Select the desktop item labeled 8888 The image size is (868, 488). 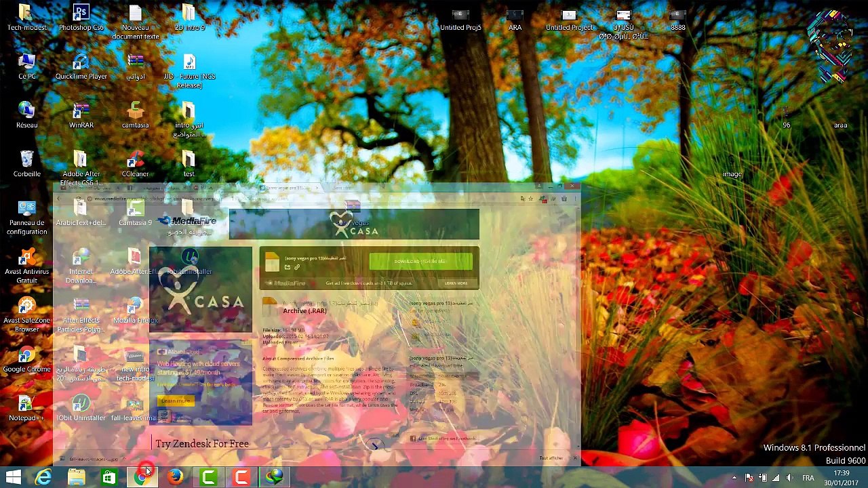[x=677, y=20]
